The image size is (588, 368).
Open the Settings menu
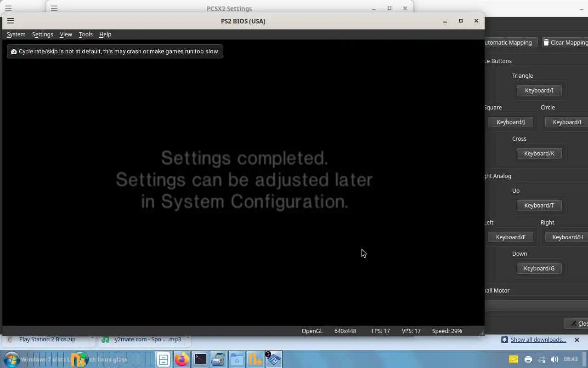click(42, 34)
